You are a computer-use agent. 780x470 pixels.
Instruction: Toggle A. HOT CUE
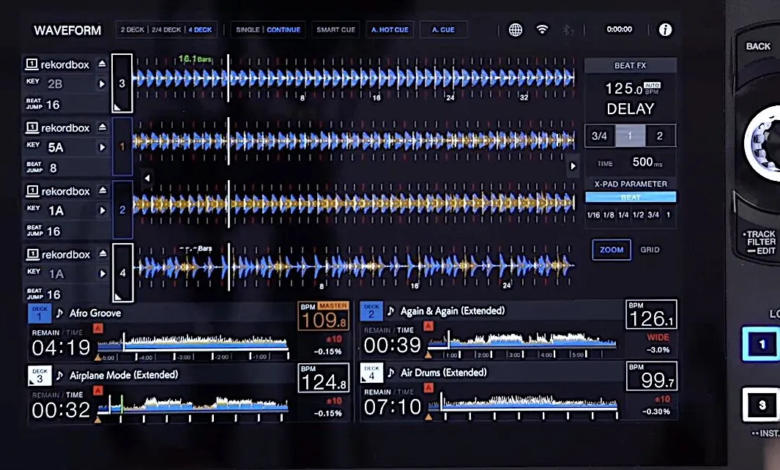(390, 30)
